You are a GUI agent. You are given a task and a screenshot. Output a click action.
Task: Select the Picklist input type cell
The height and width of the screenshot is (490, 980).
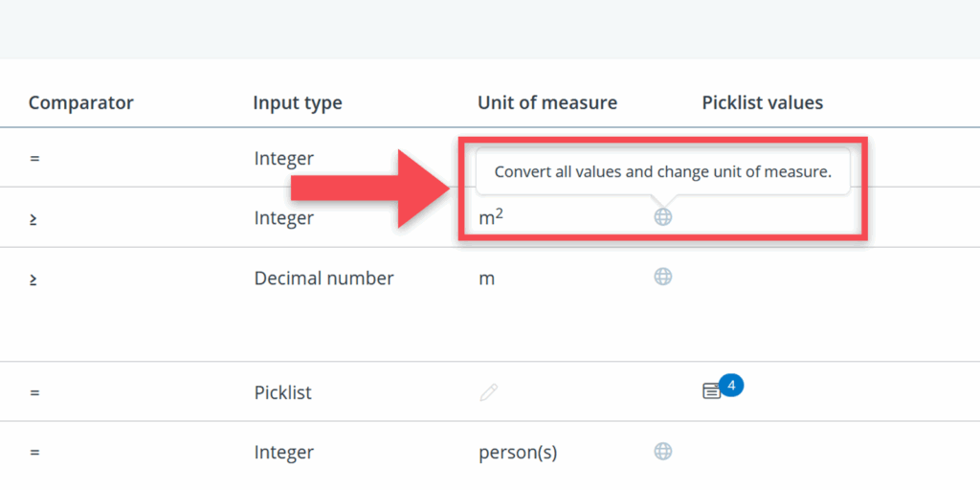[x=282, y=392]
